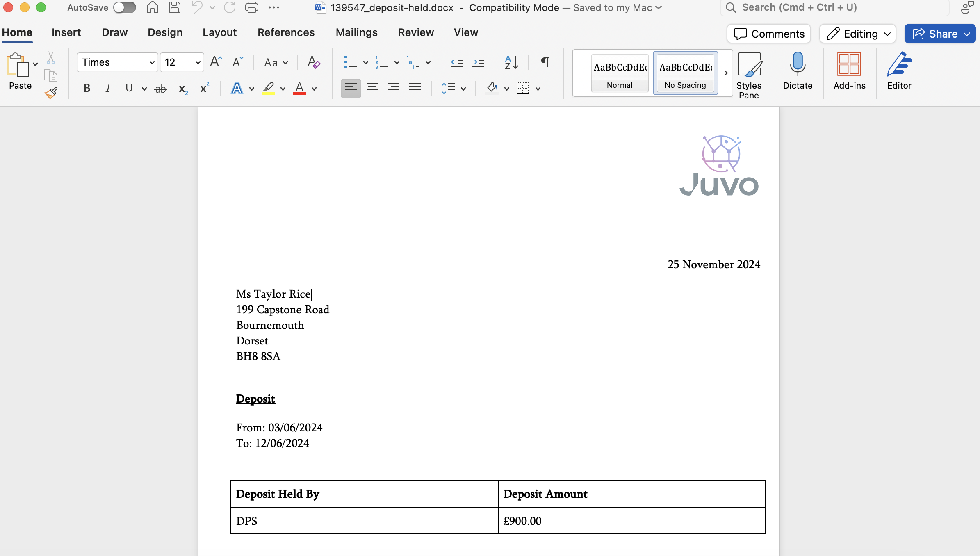Switch to the Mailings ribbon tab
This screenshot has width=980, height=556.
[356, 32]
